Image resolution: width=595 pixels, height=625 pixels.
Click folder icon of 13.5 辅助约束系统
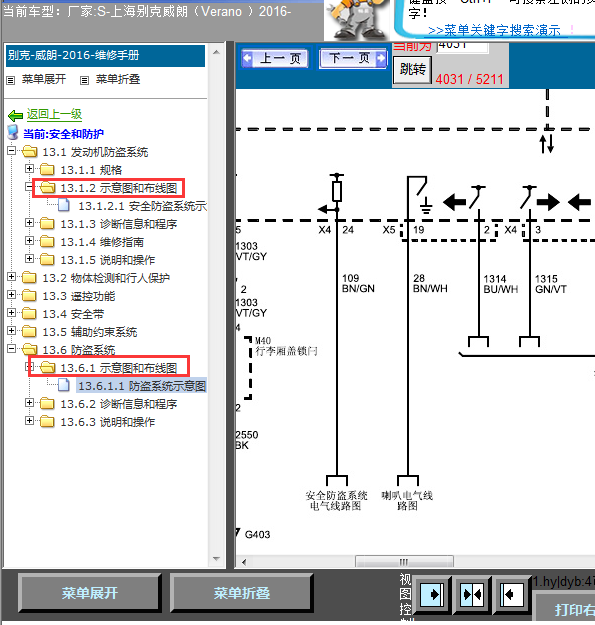click(29, 331)
